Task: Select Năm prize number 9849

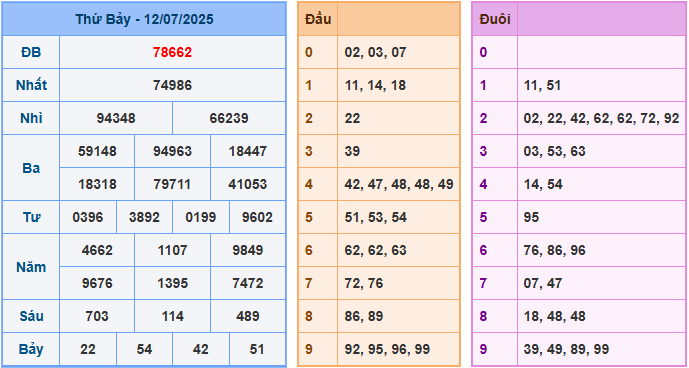Action: [247, 250]
